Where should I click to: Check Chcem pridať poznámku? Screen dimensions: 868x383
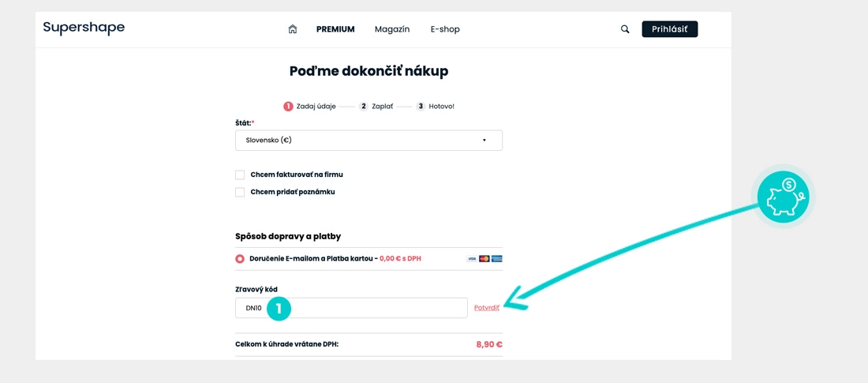pos(240,193)
